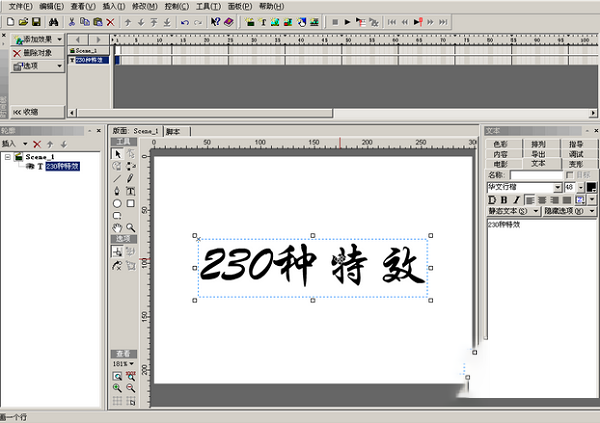Click the 收缩 shrink button
Image resolution: width=600 pixels, height=423 pixels.
[37, 112]
